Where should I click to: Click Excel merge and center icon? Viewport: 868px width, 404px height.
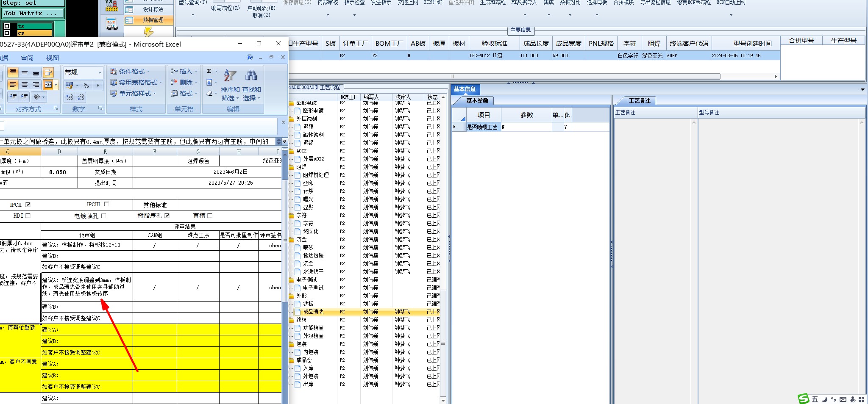(48, 85)
